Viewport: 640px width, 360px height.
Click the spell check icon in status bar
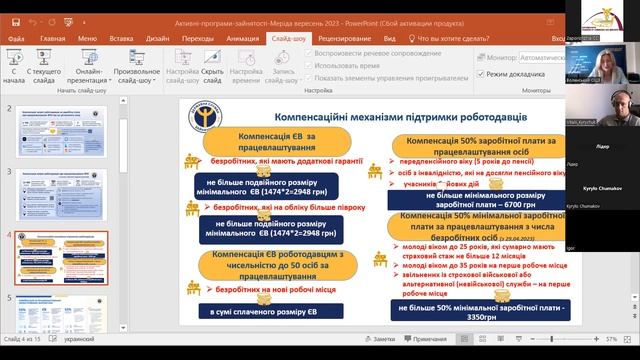tap(53, 339)
